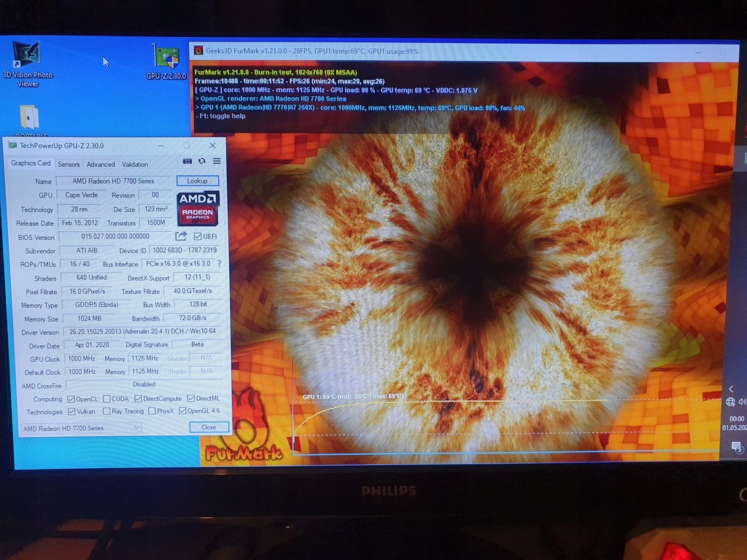
Task: Click the FurMark 'F1: toggle help' line
Action: click(x=220, y=116)
